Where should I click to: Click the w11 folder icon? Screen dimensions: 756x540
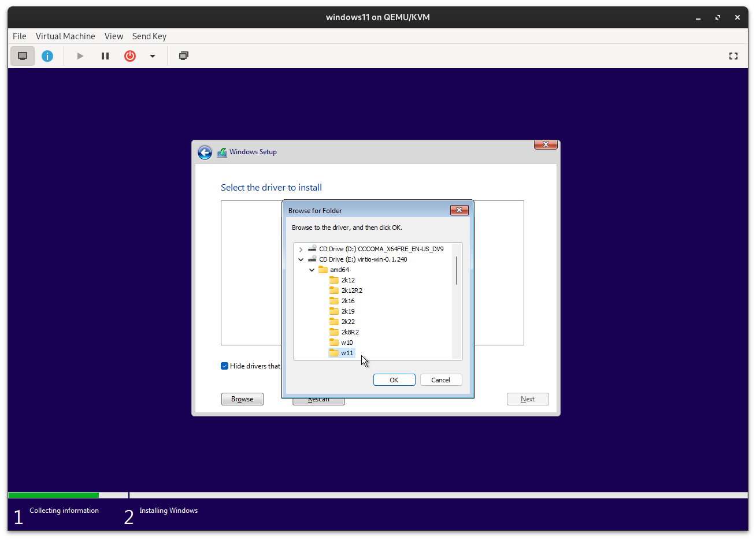coord(334,353)
